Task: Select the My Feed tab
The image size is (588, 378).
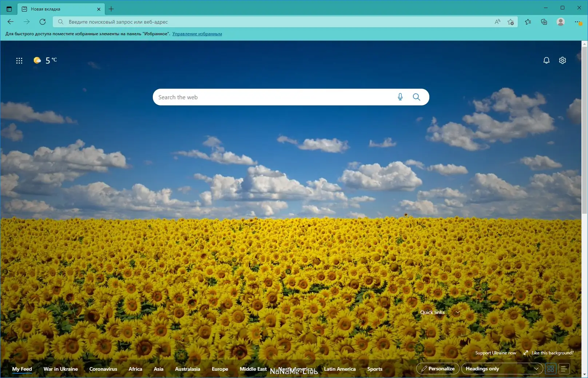Action: pyautogui.click(x=22, y=369)
